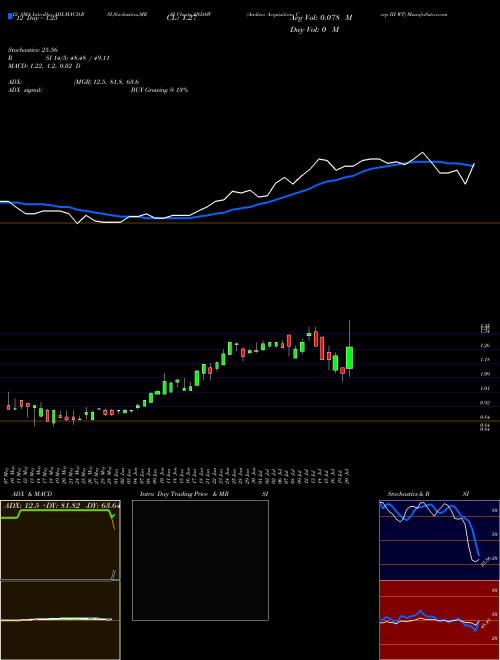
Task: Click the blue 12 Day SMA legend square
Action: [x=10, y=16]
